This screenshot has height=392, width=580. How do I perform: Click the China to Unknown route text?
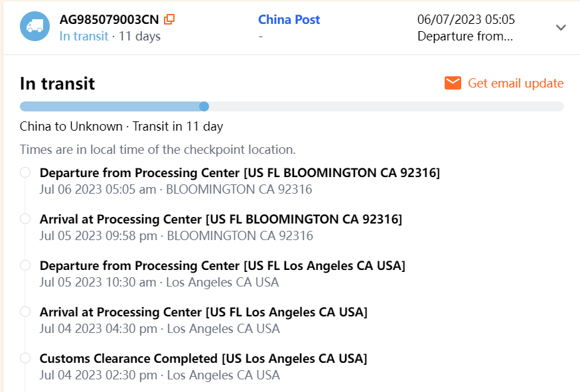71,126
